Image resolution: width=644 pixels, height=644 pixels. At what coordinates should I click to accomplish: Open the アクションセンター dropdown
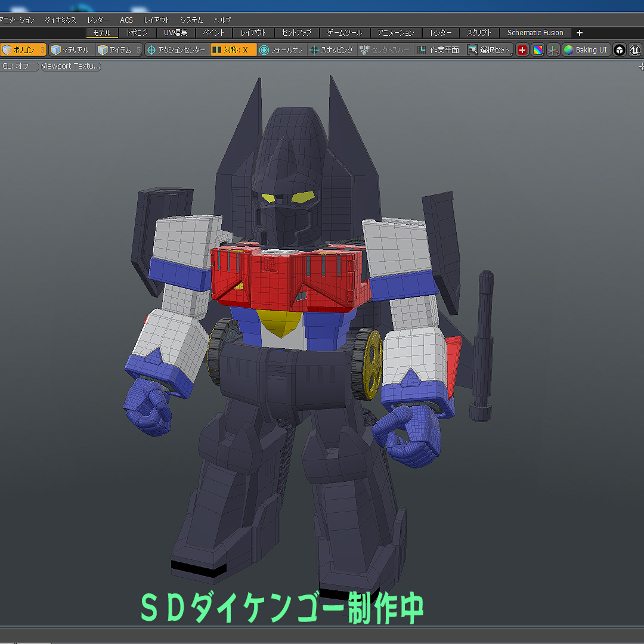(x=177, y=49)
